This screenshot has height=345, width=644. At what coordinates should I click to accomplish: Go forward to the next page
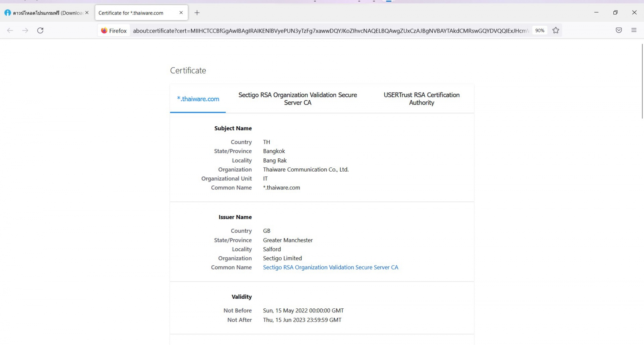tap(25, 31)
